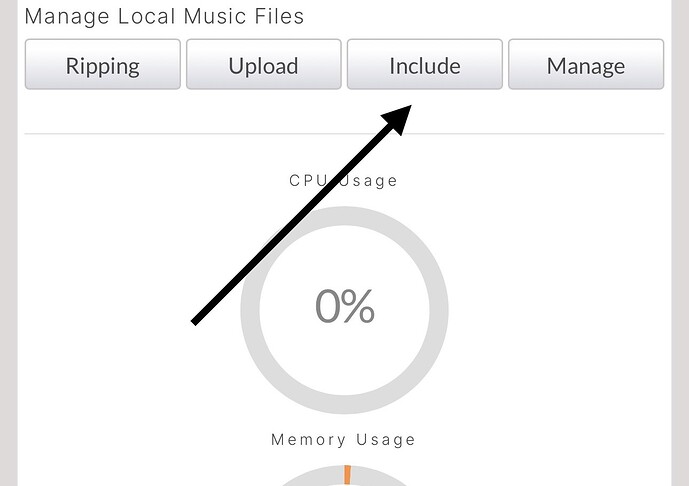Click the horizontal divider below the buttons
Screen dimensions: 689x486
[344, 133]
